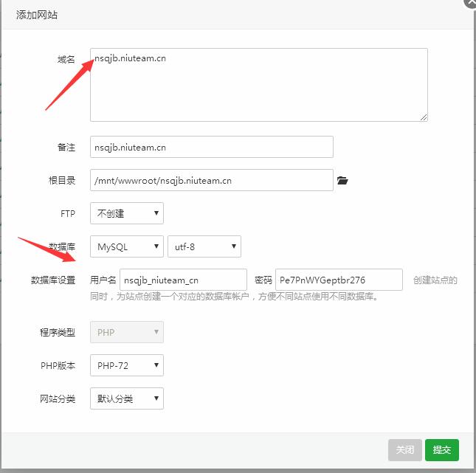Click the 域名 label
This screenshot has height=473, width=476.
(66, 59)
